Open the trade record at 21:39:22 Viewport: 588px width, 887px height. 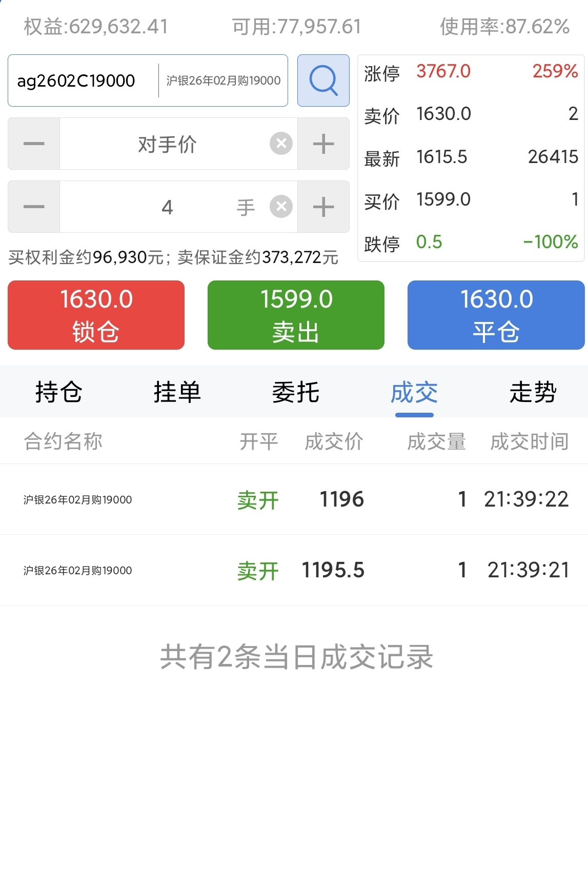tap(294, 499)
